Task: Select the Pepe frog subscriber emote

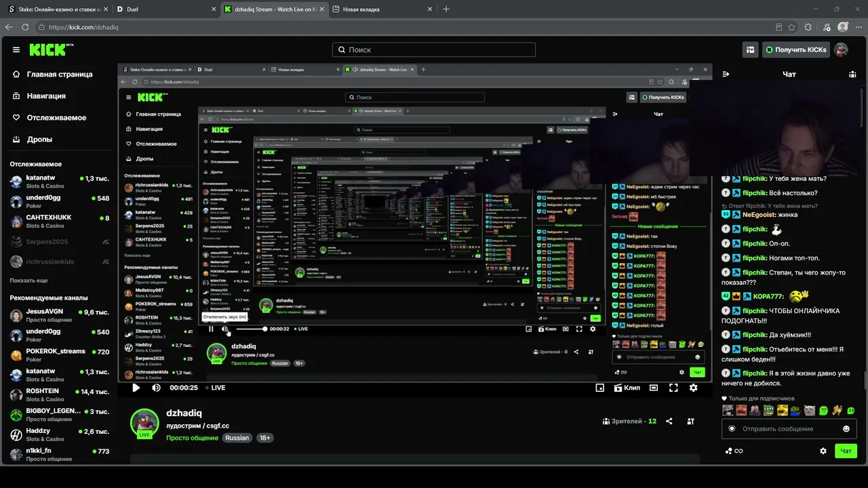Action: coord(768,410)
